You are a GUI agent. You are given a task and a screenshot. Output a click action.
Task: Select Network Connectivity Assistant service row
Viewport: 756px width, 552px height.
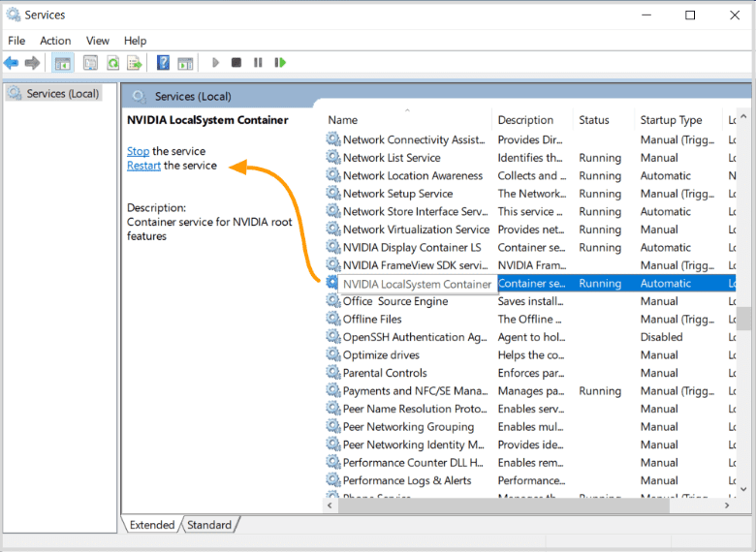coord(530,139)
